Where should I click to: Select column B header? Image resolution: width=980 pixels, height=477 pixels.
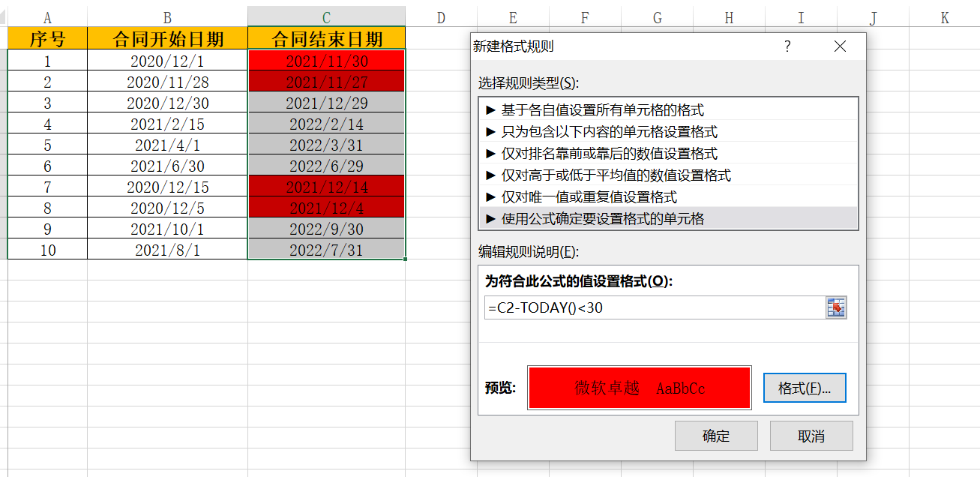(167, 17)
